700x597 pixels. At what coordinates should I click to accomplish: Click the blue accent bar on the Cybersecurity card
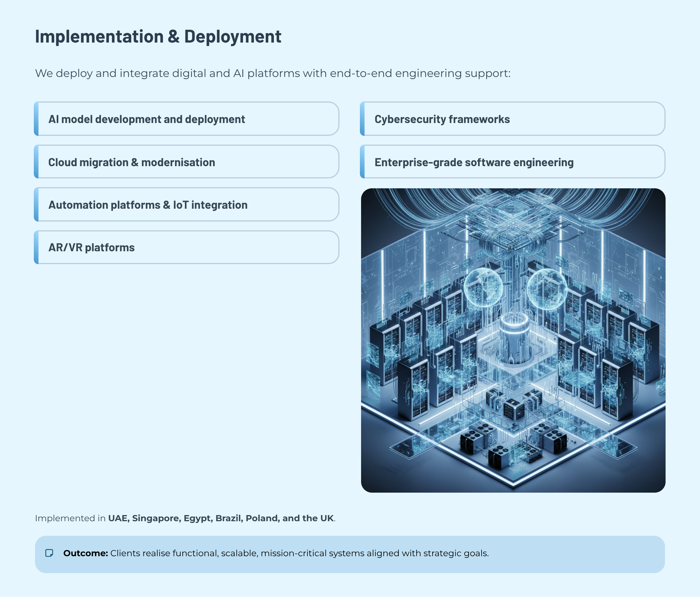coord(363,119)
